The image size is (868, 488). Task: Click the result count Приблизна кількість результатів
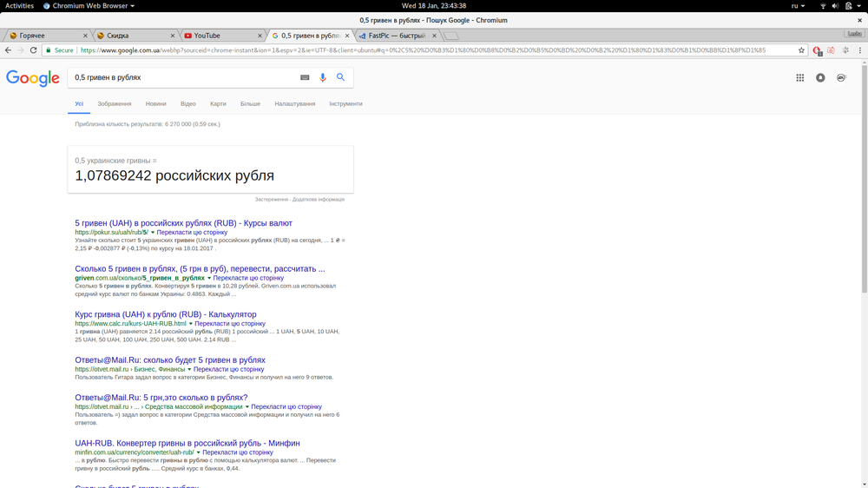[x=148, y=124]
